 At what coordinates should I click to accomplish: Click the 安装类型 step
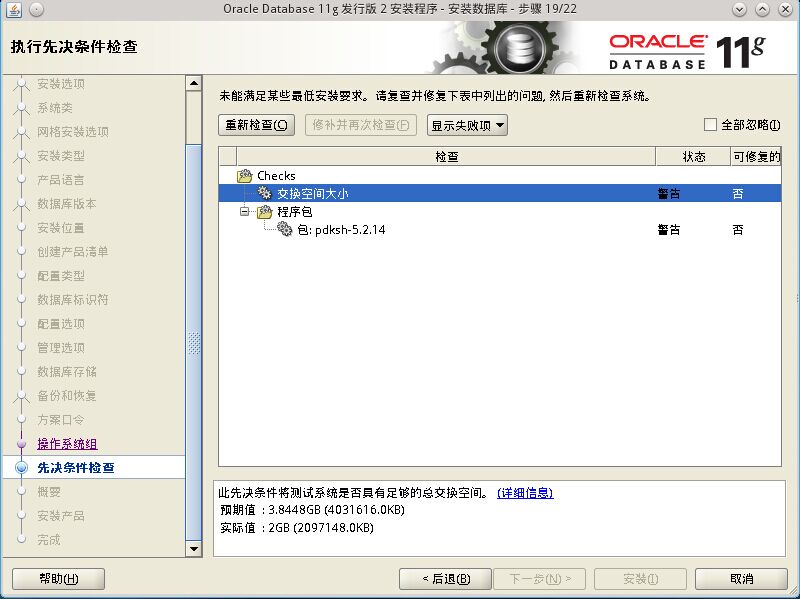point(61,156)
